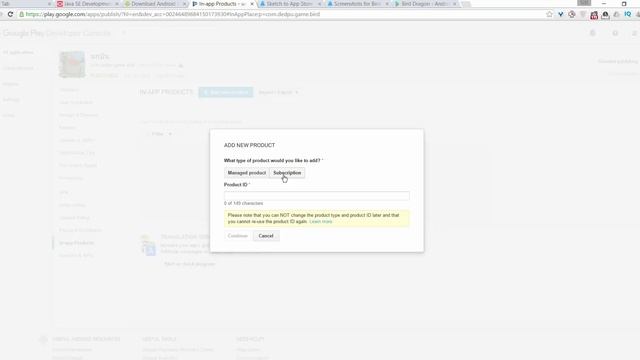Focus the Product ID input field

click(x=316, y=196)
